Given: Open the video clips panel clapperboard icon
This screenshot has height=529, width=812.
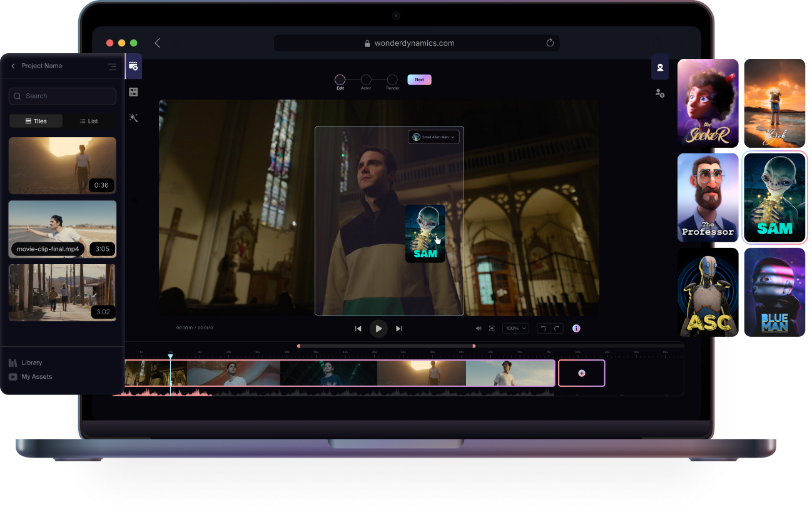Looking at the screenshot, I should pos(133,66).
